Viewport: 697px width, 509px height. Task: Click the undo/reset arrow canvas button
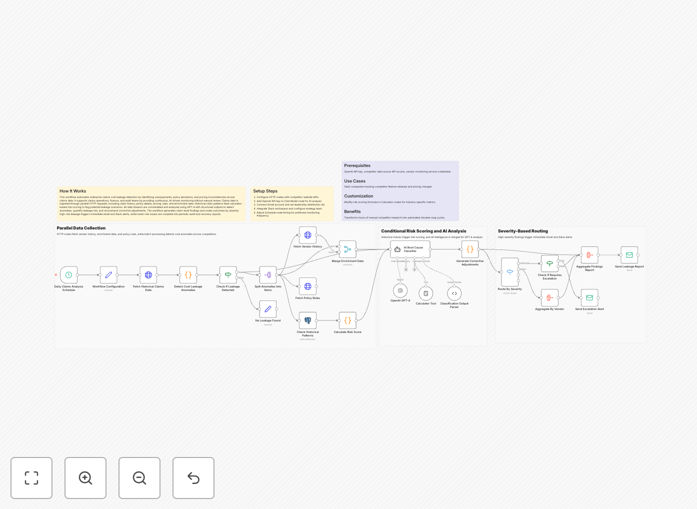coord(193,478)
